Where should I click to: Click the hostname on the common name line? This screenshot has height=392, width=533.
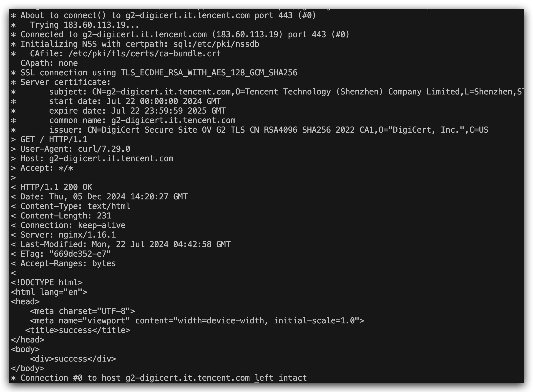(x=173, y=121)
